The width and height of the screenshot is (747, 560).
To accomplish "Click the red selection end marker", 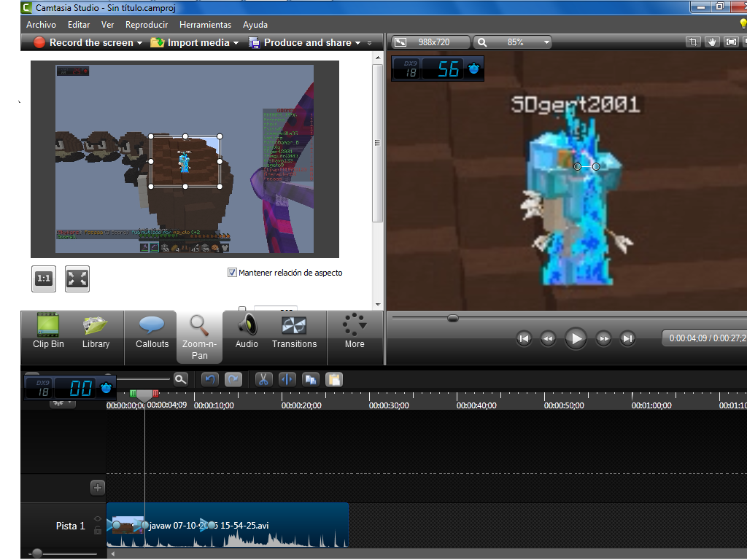I will [156, 393].
